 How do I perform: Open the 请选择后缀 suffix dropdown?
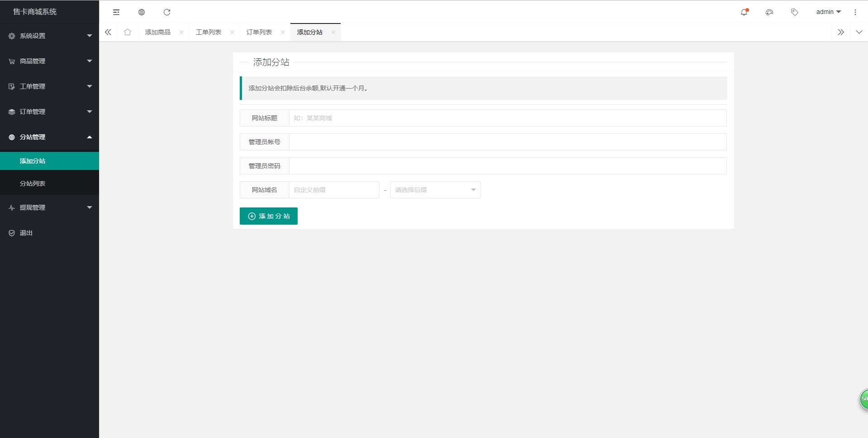point(434,190)
